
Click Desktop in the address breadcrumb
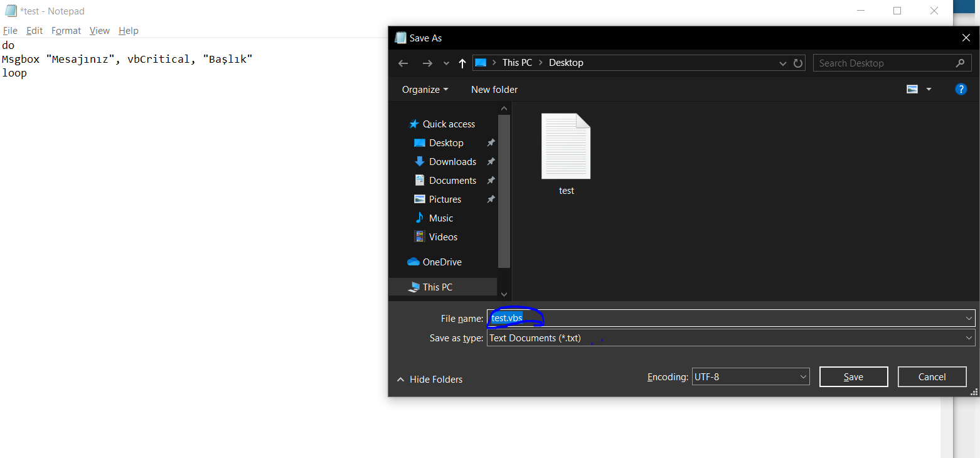566,63
